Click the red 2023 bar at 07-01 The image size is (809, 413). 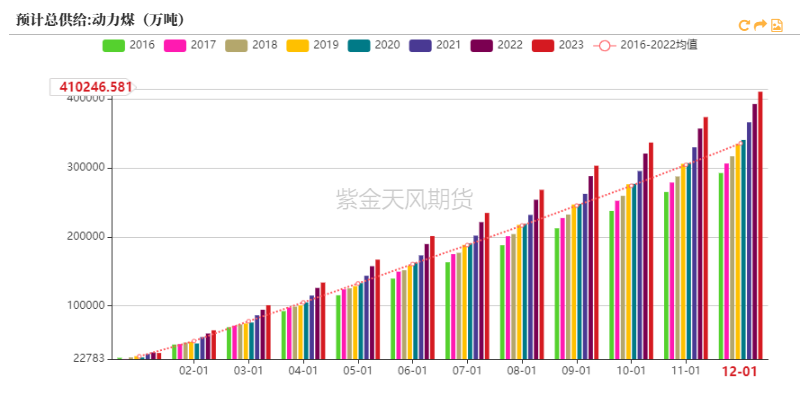coord(487,286)
